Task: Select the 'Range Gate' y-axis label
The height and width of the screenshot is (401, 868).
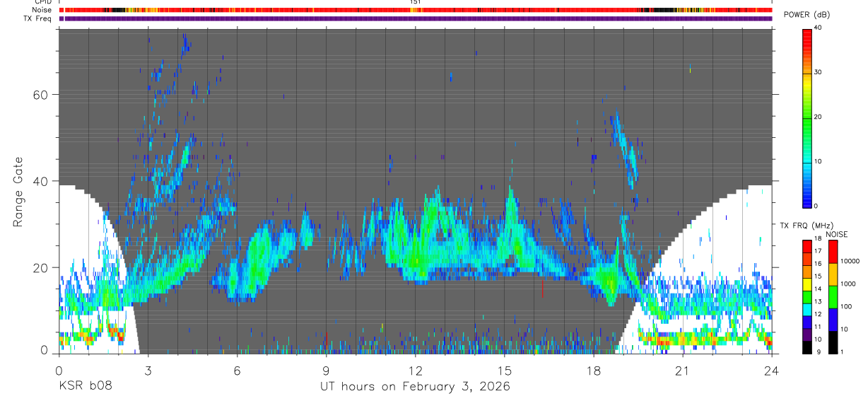Action: (18, 192)
